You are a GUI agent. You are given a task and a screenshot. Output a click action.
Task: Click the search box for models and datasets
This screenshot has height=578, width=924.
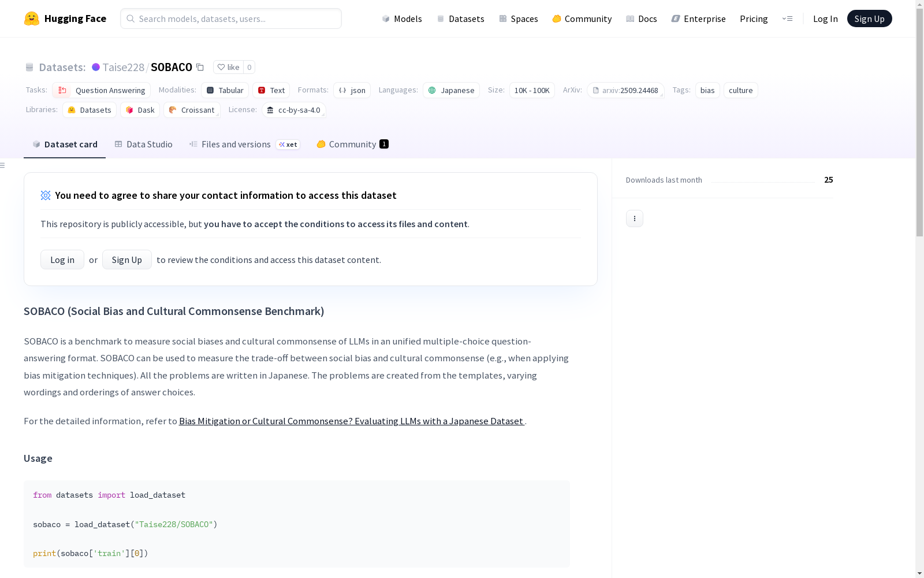(x=231, y=18)
